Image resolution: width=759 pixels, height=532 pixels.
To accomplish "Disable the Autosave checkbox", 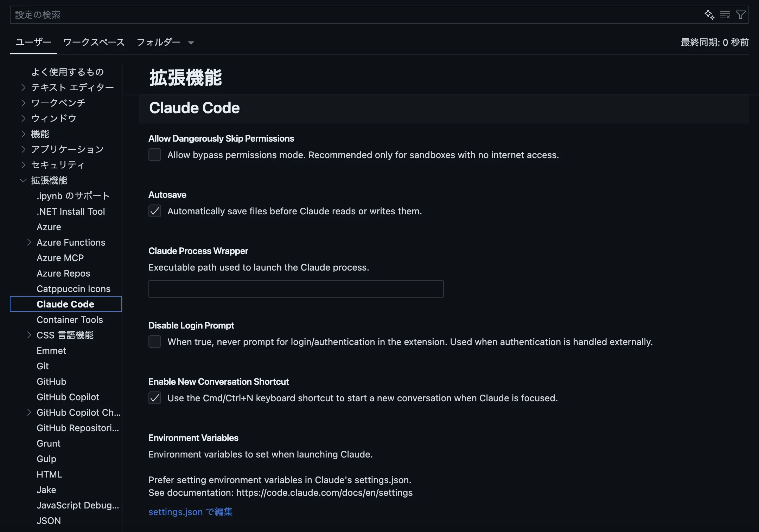I will pyautogui.click(x=155, y=211).
